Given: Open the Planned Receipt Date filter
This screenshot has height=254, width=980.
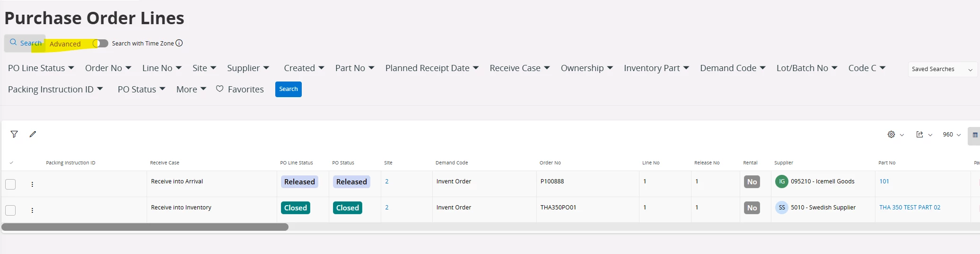Looking at the screenshot, I should pos(432,68).
